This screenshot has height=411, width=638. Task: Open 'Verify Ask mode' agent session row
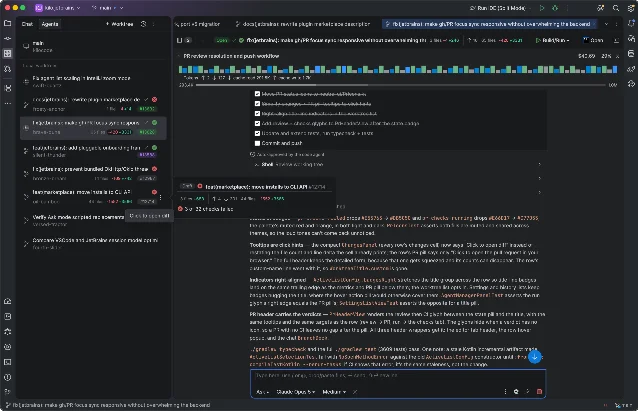93,220
